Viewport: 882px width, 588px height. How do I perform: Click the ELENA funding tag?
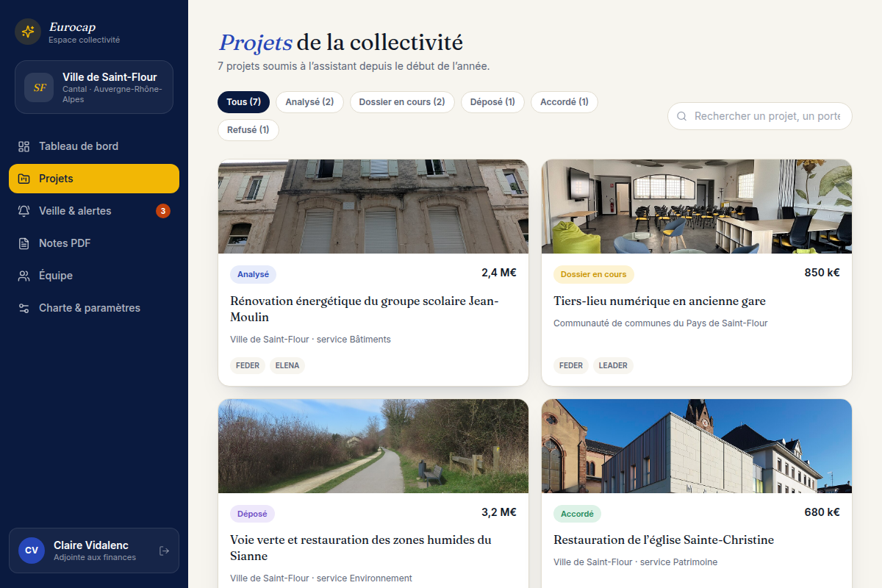287,365
